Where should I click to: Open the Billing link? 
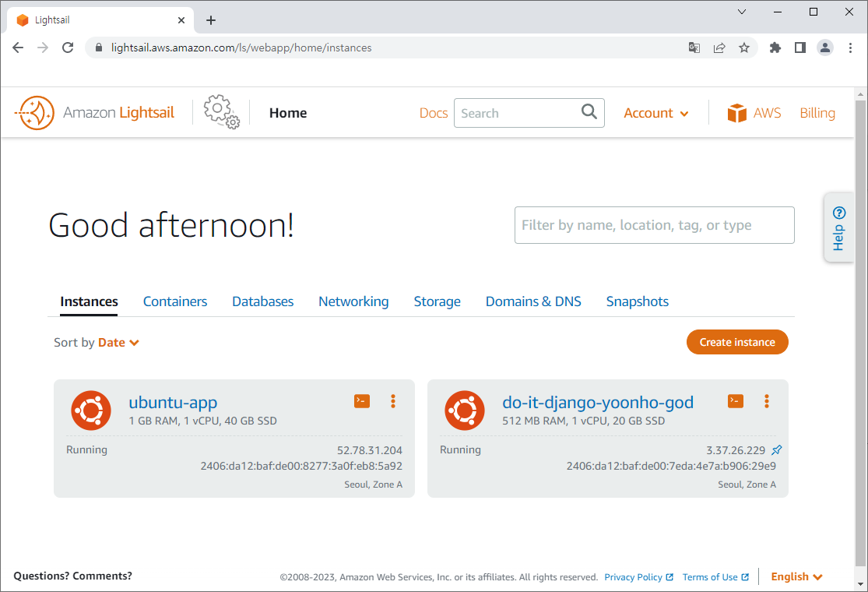click(x=817, y=113)
